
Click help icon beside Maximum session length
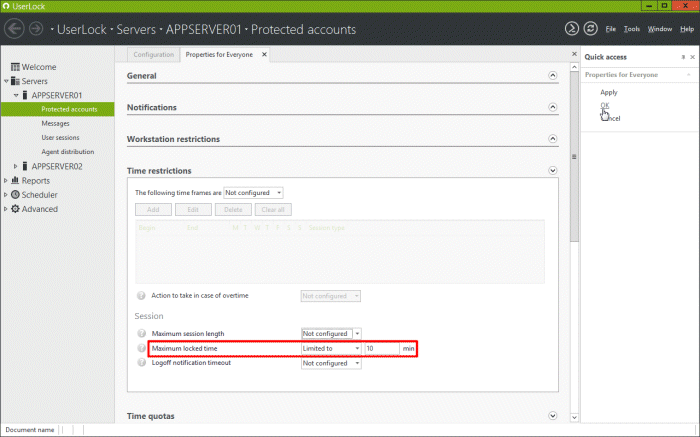(141, 333)
